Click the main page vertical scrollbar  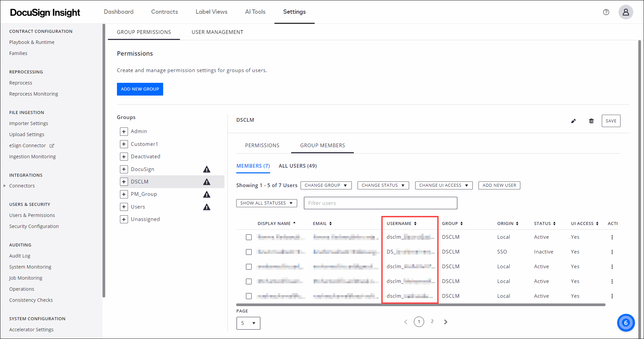[639, 189]
